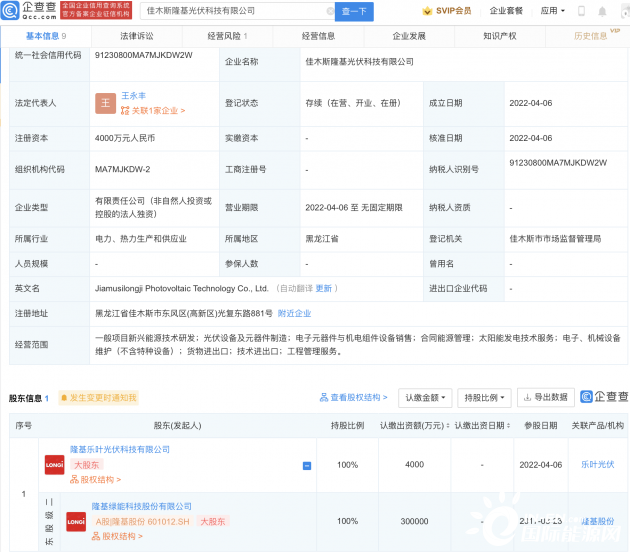Click the 查一下 search button
The height and width of the screenshot is (552, 630).
pos(354,11)
